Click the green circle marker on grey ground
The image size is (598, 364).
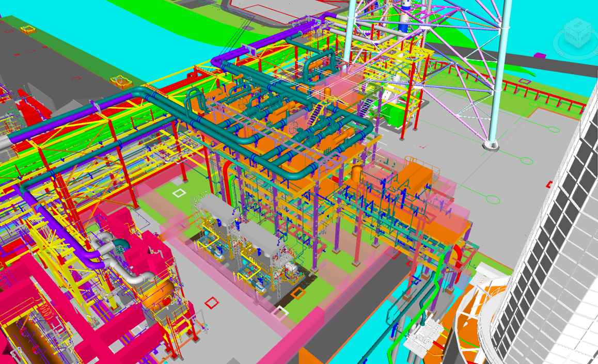[x=493, y=199]
